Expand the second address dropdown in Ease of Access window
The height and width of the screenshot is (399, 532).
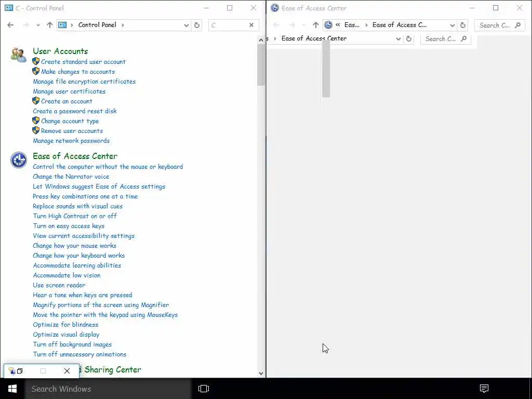pyautogui.click(x=398, y=38)
